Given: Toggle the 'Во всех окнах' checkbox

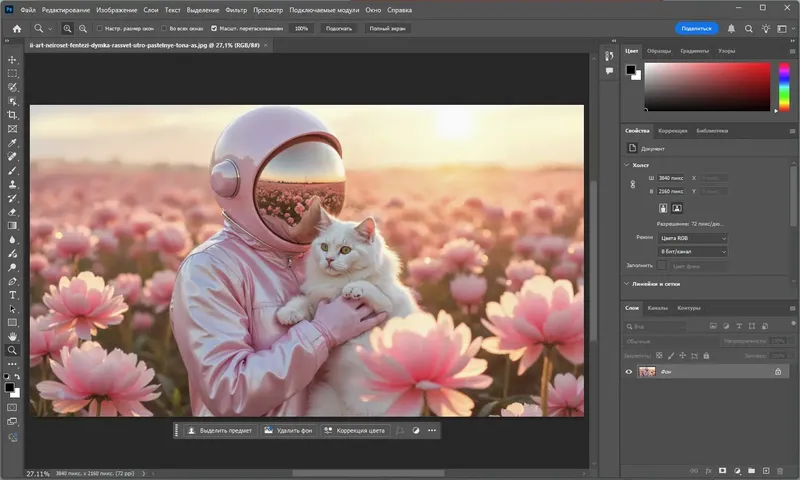Looking at the screenshot, I should click(166, 28).
